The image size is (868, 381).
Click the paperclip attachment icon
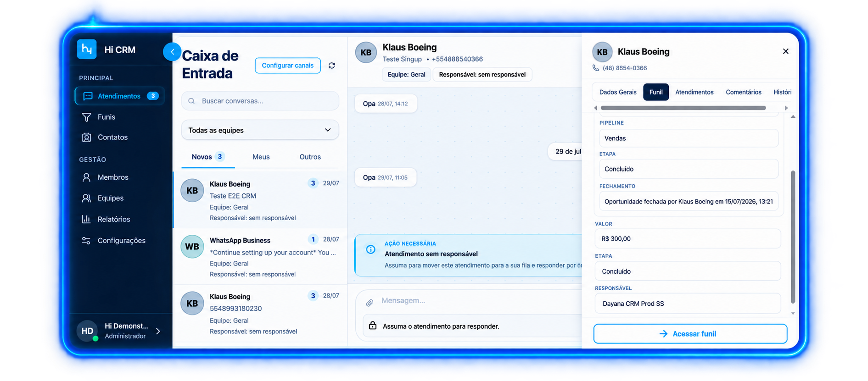coord(370,302)
